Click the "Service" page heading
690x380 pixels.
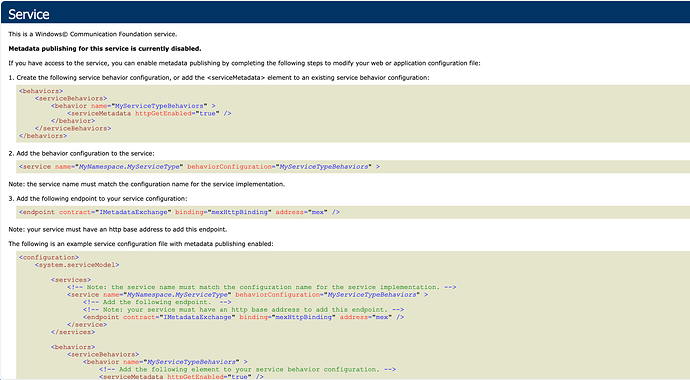[x=29, y=14]
